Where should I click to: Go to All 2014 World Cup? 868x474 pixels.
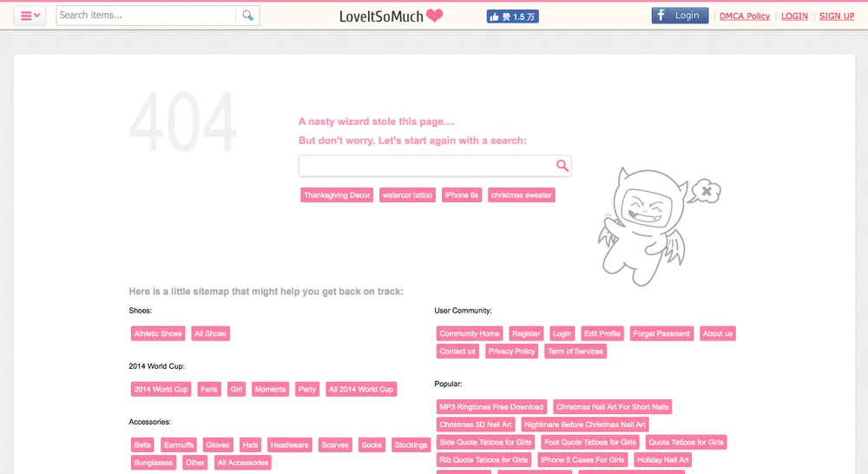point(360,390)
